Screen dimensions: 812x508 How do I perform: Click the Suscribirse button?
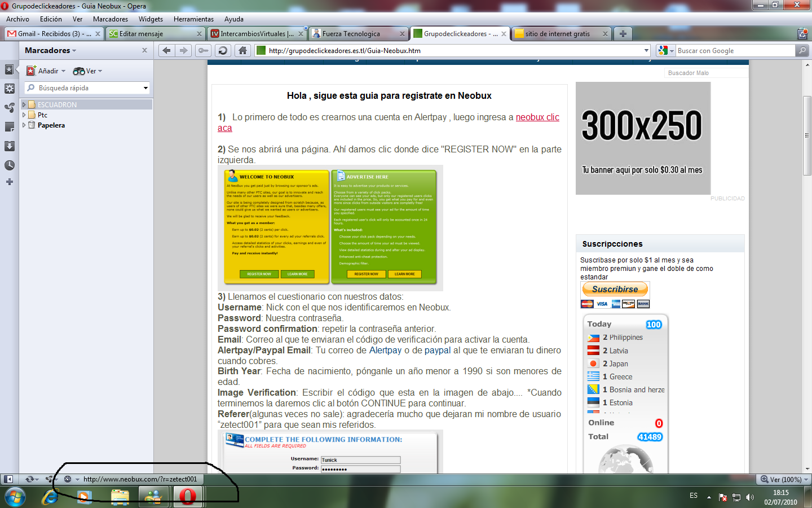coord(615,289)
